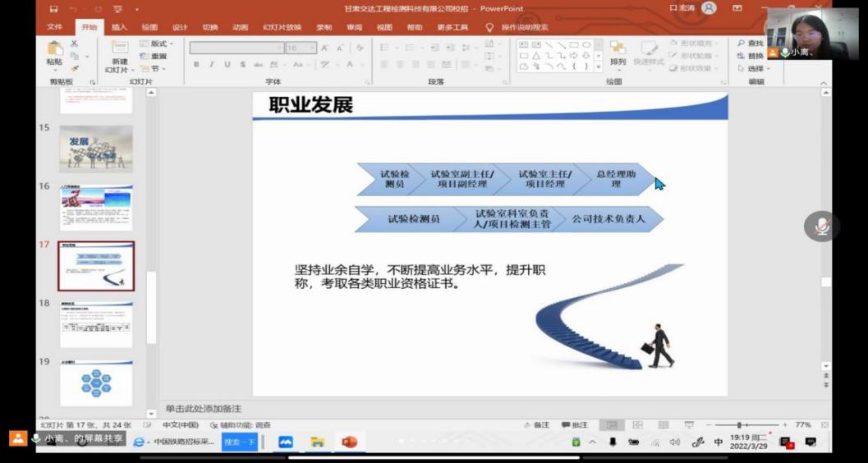Open the Select (选择) dropdown
Image resolution: width=868 pixels, height=463 pixels.
coord(752,69)
